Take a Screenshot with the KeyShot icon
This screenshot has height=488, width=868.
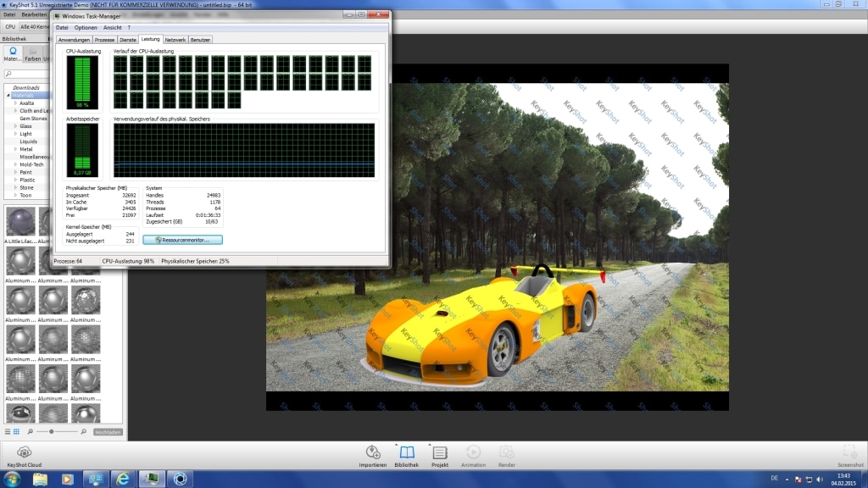point(850,457)
